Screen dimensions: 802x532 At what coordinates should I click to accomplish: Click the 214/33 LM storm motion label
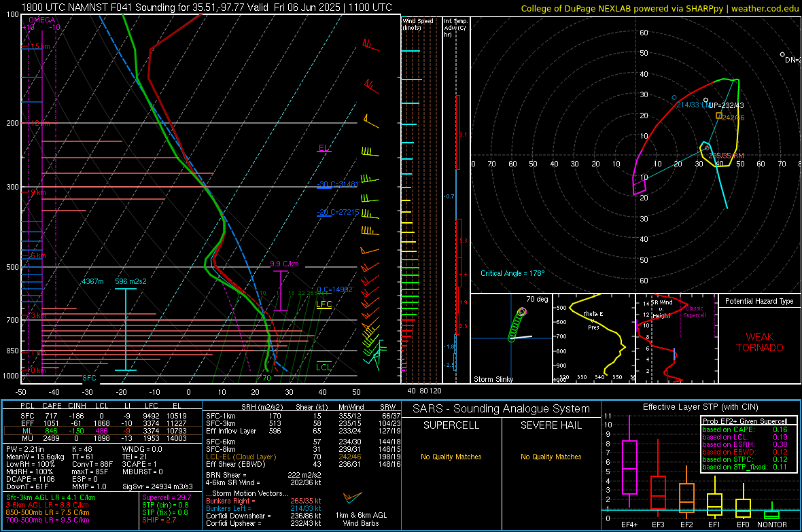click(x=692, y=105)
